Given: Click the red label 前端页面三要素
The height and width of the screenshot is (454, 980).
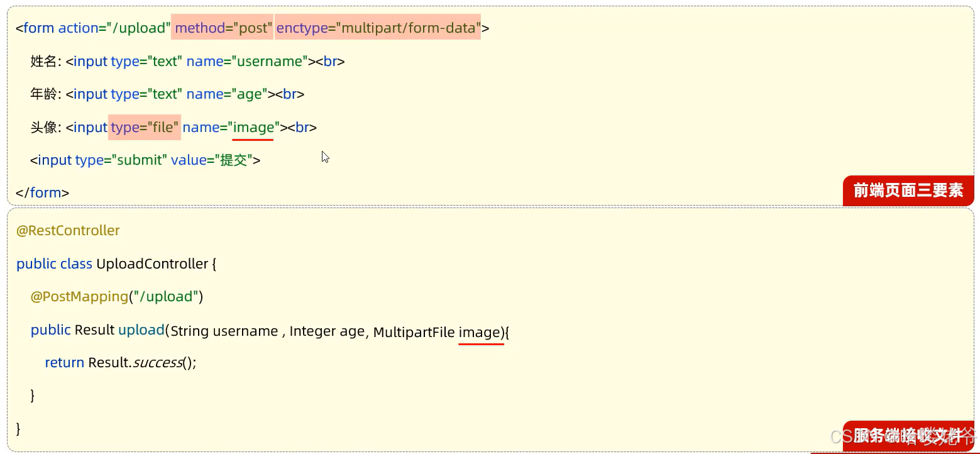Looking at the screenshot, I should pyautogui.click(x=908, y=191).
